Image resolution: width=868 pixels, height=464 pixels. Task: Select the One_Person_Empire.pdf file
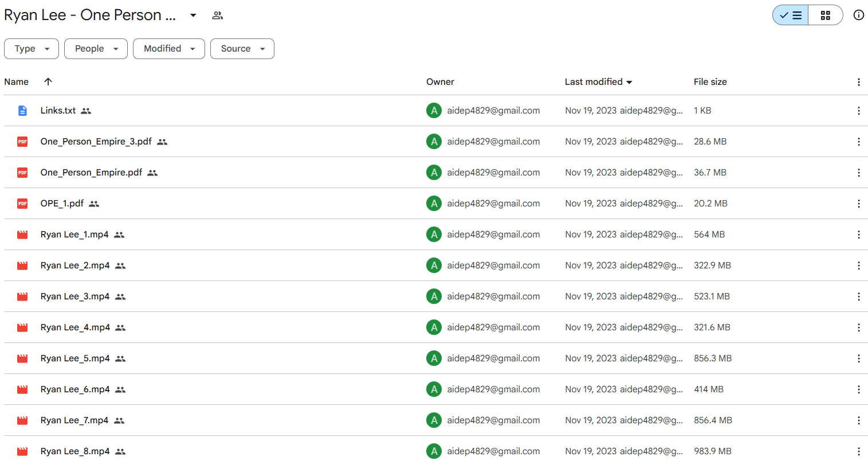[91, 173]
